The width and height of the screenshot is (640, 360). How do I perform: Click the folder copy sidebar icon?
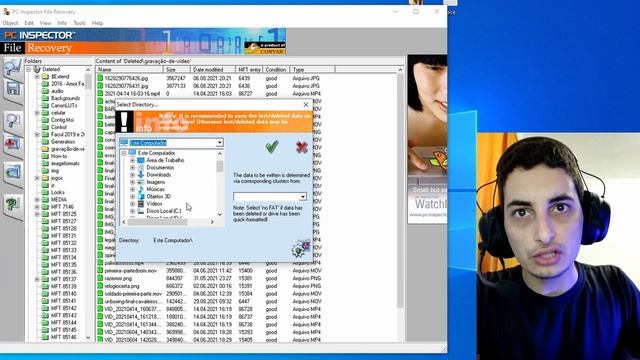(x=12, y=172)
